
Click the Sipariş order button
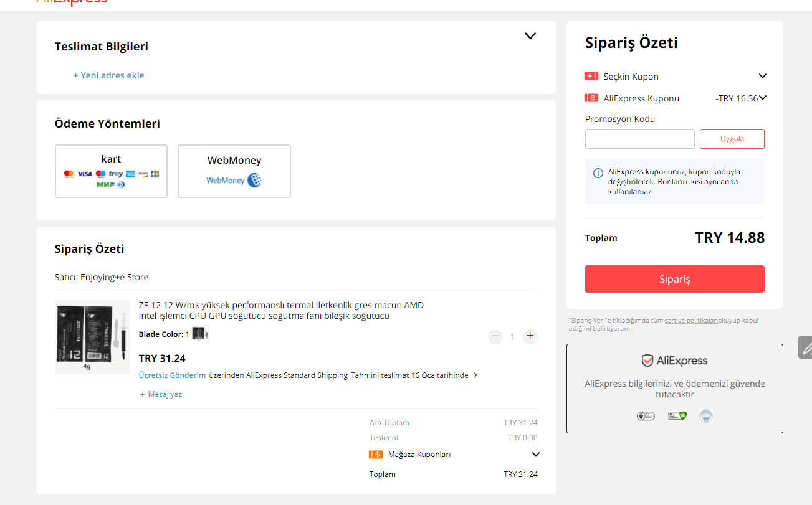[674, 279]
